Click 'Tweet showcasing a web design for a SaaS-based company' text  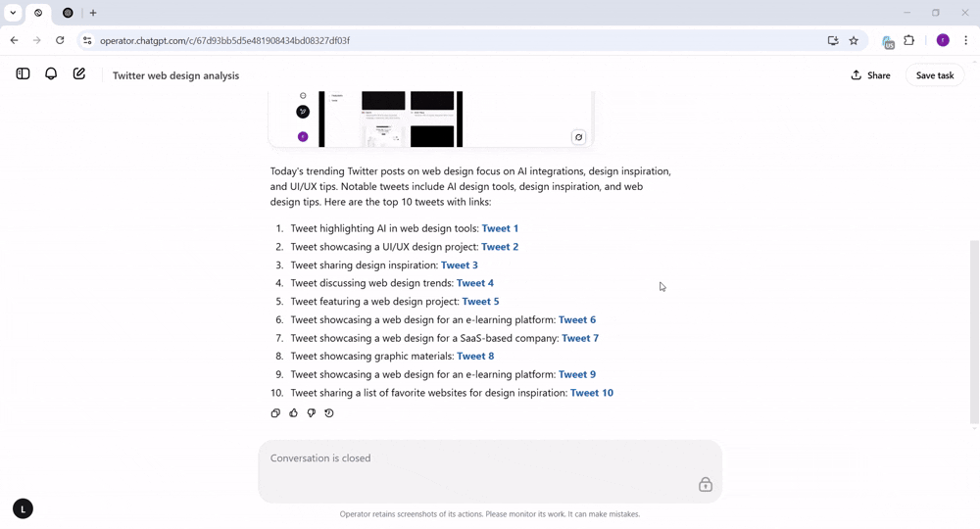[424, 338]
